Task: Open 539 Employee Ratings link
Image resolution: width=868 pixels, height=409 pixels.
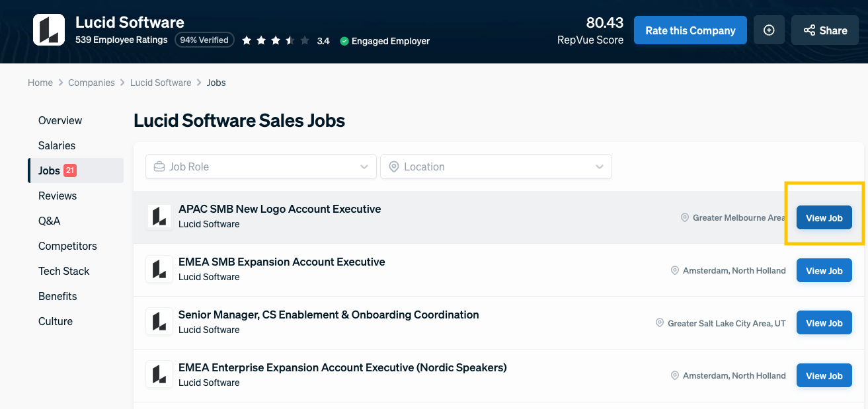Action: [122, 40]
